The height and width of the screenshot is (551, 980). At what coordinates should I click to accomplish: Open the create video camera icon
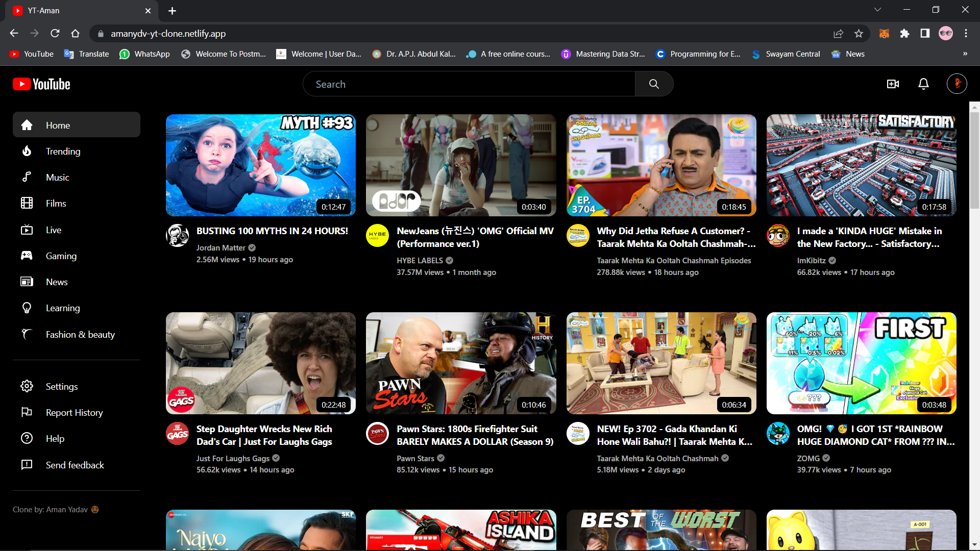(x=893, y=84)
